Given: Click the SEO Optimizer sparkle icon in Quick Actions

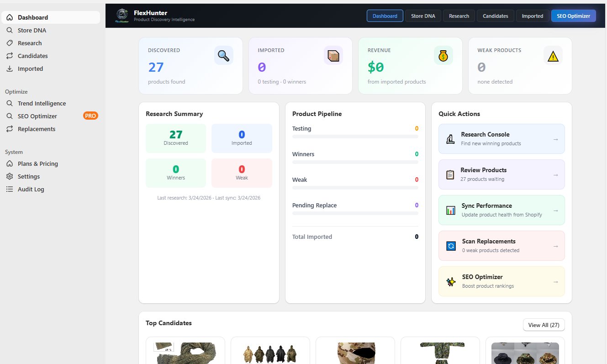Looking at the screenshot, I should (x=450, y=281).
